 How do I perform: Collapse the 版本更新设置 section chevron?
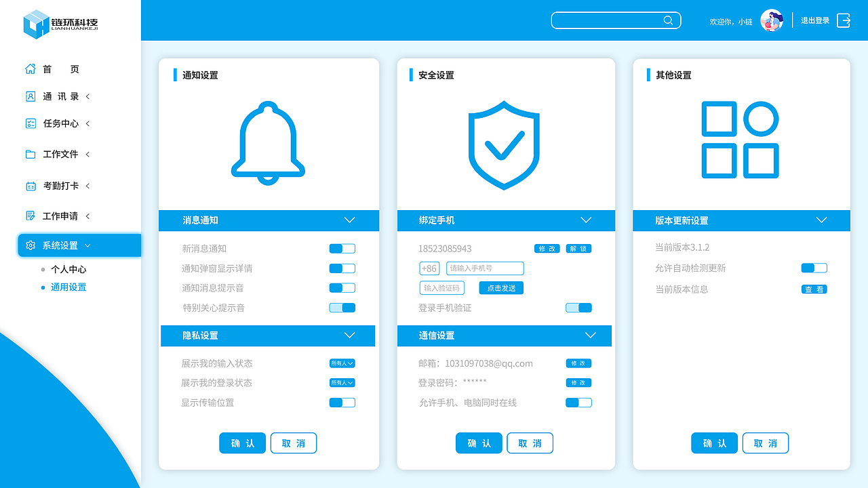(x=822, y=220)
